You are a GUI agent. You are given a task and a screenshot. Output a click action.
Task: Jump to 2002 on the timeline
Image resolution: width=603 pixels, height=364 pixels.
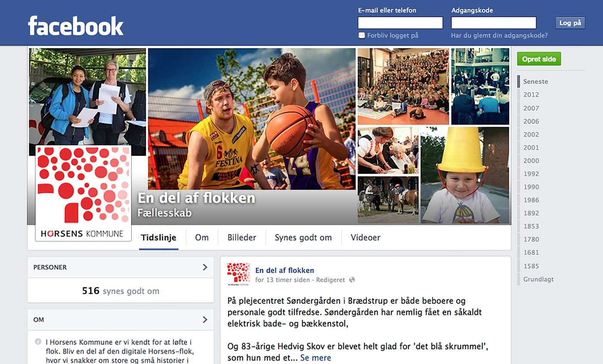tap(531, 134)
